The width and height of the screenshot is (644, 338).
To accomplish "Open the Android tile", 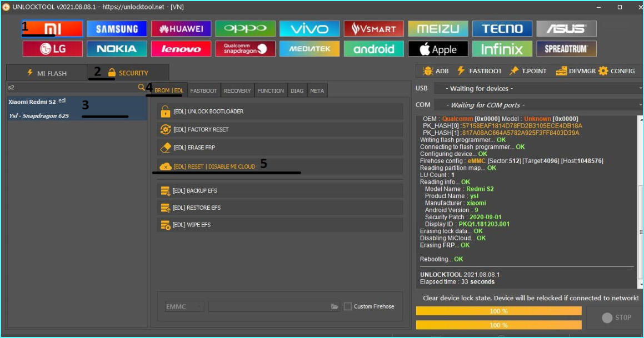I will click(374, 49).
